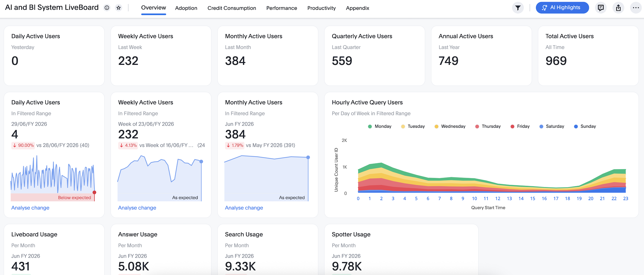Click the Saturday legend color dot
Screen dimensions: 644x275
pyautogui.click(x=541, y=127)
